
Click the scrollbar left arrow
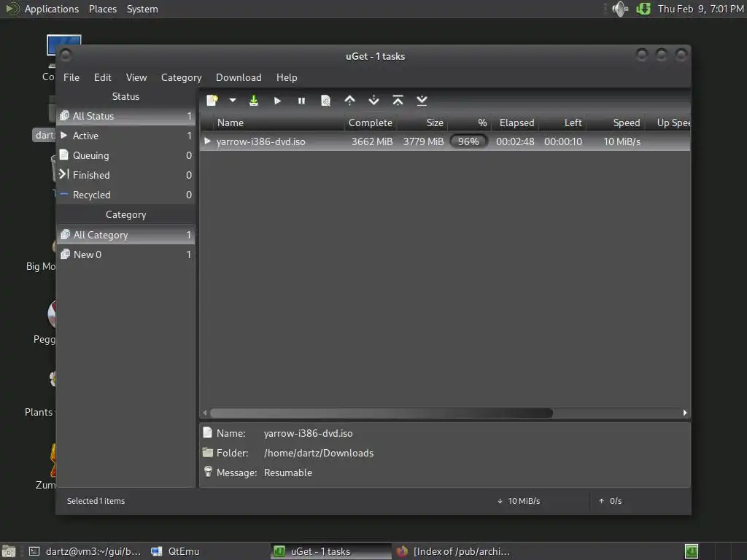pyautogui.click(x=205, y=413)
